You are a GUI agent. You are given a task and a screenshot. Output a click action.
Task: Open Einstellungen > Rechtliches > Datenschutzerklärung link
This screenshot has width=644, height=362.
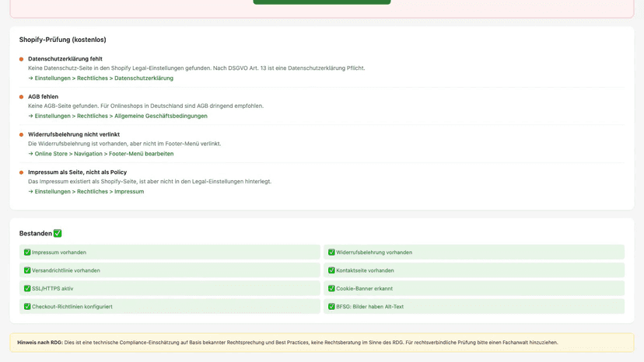[100, 78]
